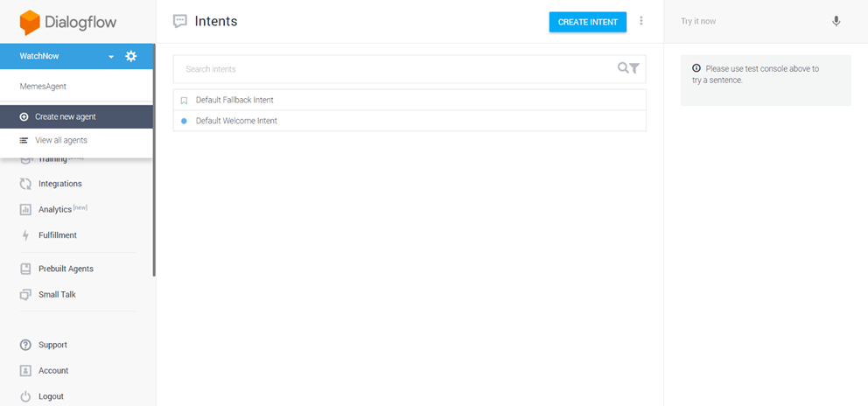
Task: Click Logout in the sidebar
Action: (x=51, y=396)
